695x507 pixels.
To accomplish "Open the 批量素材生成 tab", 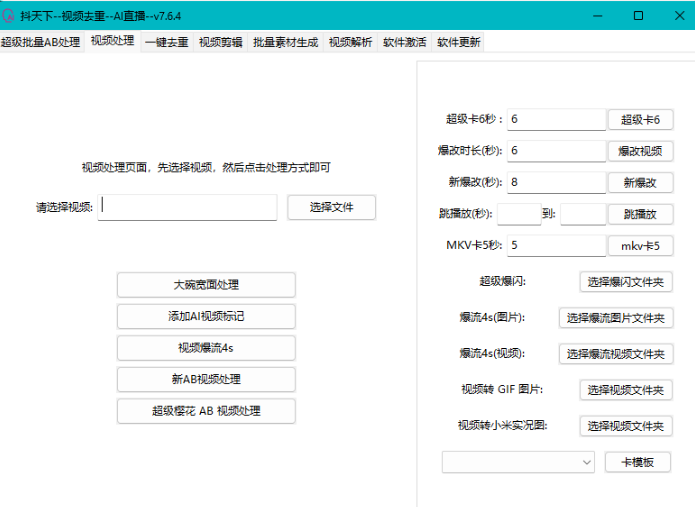I will (285, 42).
